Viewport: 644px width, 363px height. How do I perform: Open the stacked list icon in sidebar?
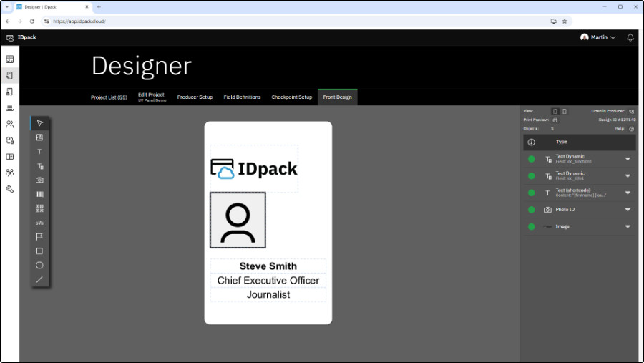pos(10,107)
